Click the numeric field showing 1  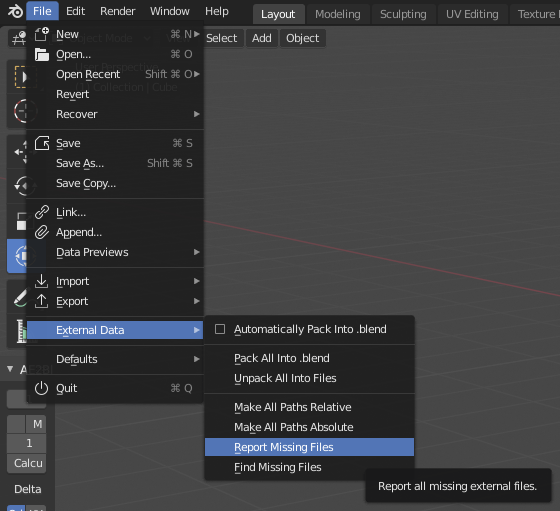click(27, 443)
